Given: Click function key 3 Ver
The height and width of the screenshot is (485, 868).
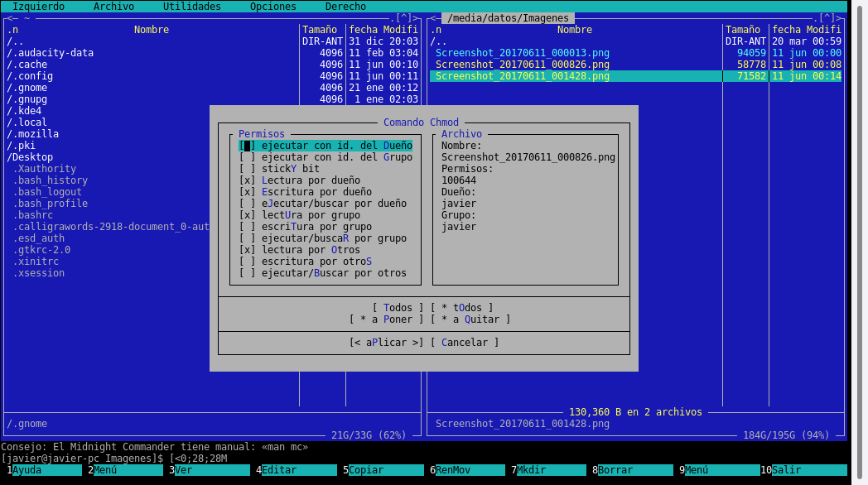Looking at the screenshot, I should click(x=210, y=470).
